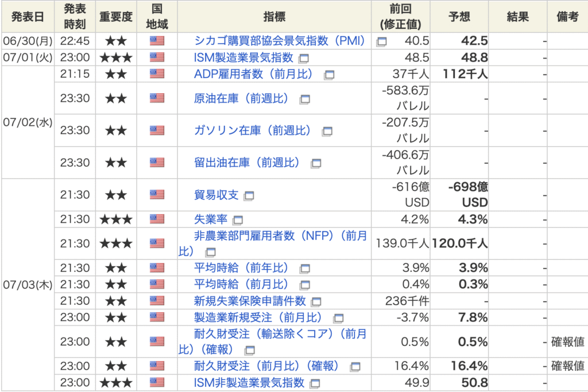
Task: Click popup window icon beside ガソリン在庫
Action: click(x=327, y=132)
